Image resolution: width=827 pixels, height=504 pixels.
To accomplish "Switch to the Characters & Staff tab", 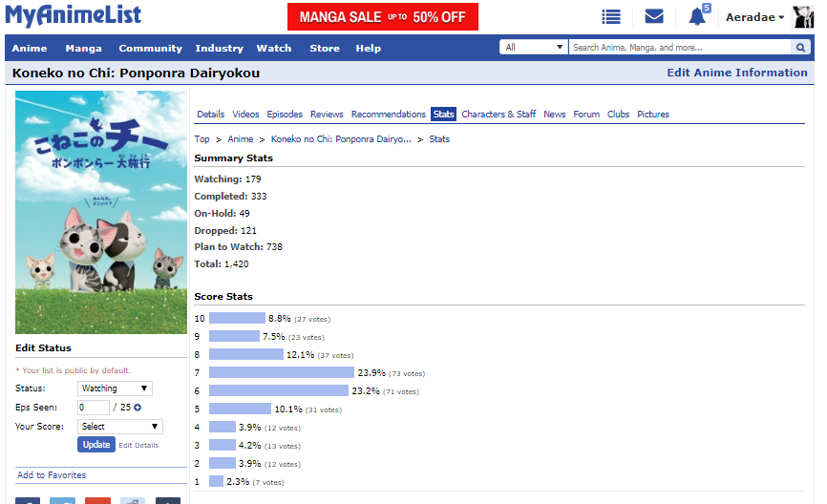I will point(498,115).
